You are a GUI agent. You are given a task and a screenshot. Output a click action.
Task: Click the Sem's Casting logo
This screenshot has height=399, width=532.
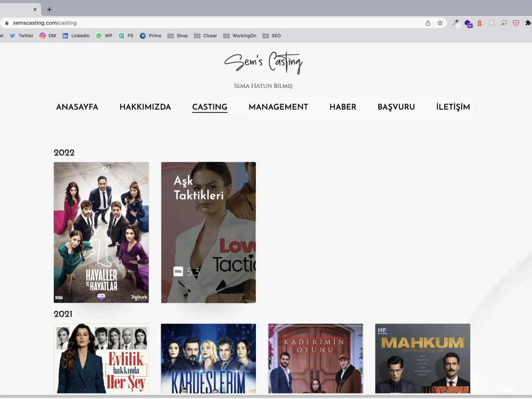[x=263, y=63]
